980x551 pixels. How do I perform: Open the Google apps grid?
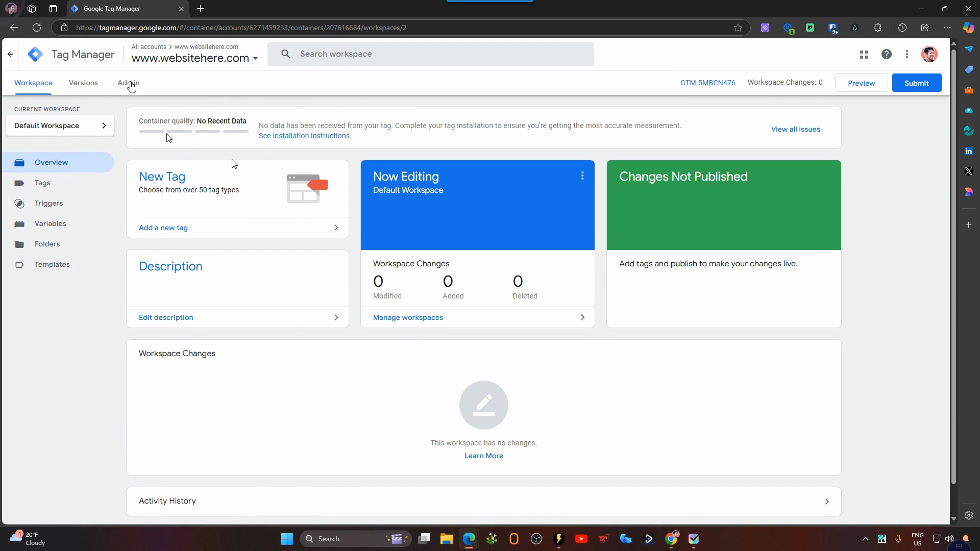[864, 54]
